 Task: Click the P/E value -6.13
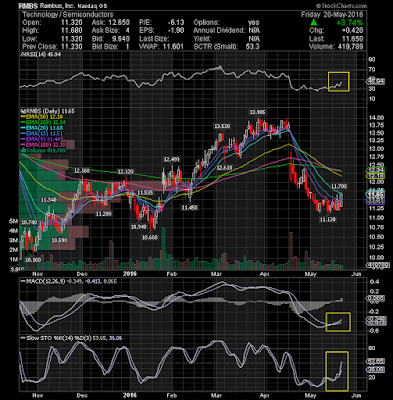click(x=176, y=23)
